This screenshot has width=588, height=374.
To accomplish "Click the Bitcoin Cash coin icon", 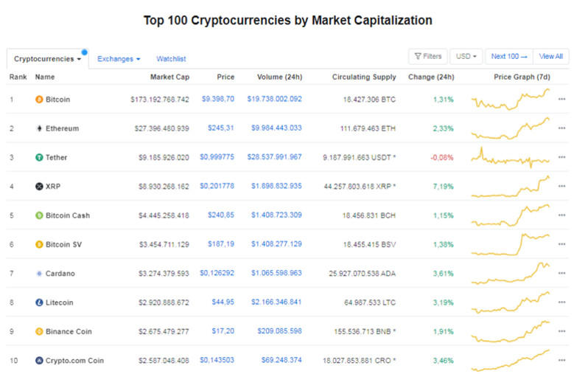I will (x=39, y=215).
